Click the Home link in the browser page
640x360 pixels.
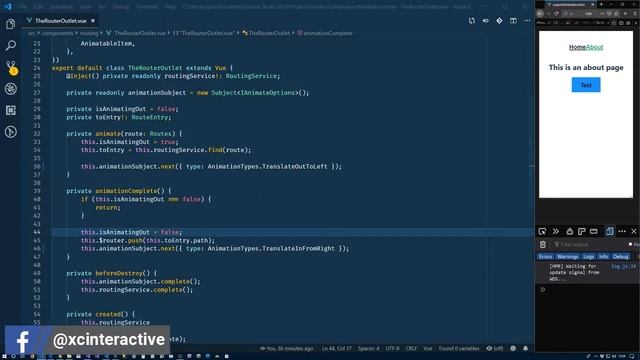[577, 47]
